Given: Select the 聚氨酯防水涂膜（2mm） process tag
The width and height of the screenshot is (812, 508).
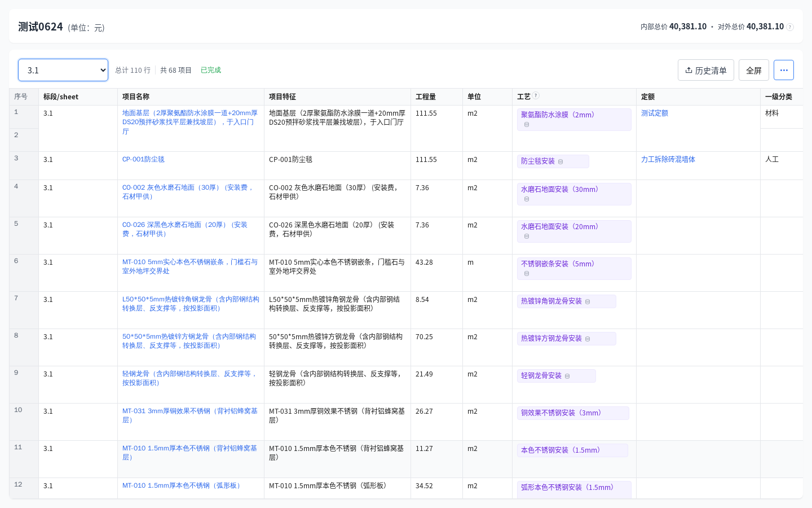Looking at the screenshot, I should [x=574, y=120].
